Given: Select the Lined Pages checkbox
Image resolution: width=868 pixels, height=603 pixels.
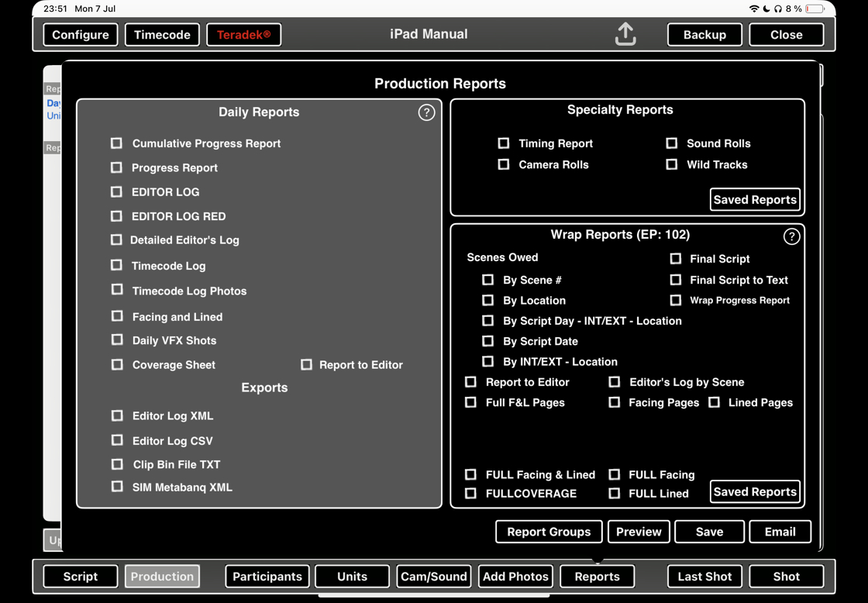Looking at the screenshot, I should [x=714, y=402].
